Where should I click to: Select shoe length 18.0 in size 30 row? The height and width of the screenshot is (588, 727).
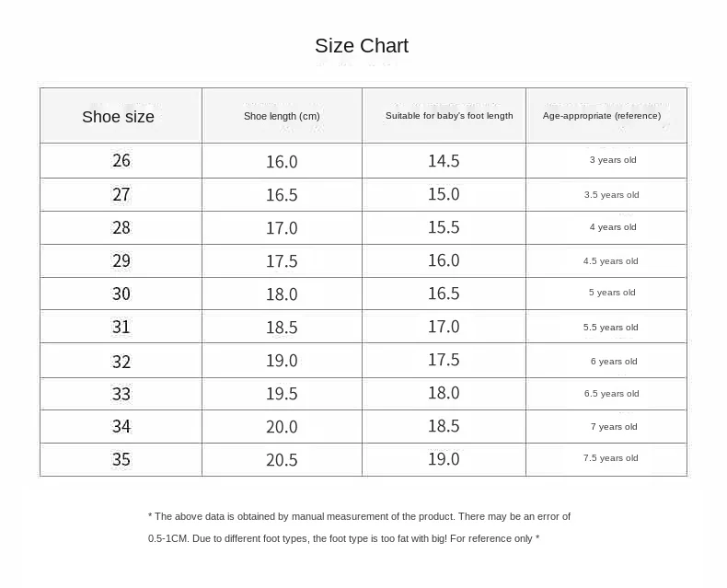(282, 294)
